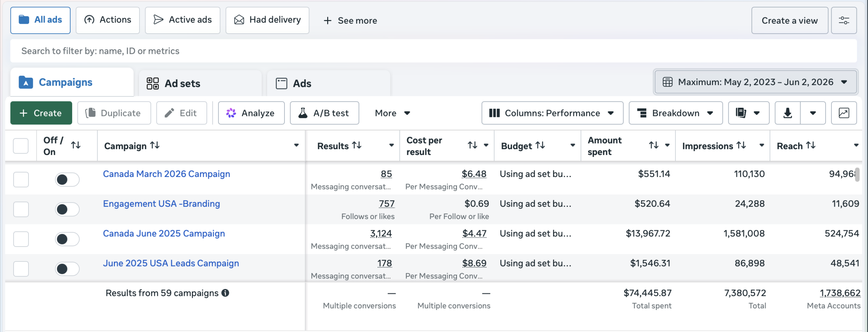Tick the select-all campaigns header checkbox
Image resolution: width=868 pixels, height=332 pixels.
[x=21, y=146]
